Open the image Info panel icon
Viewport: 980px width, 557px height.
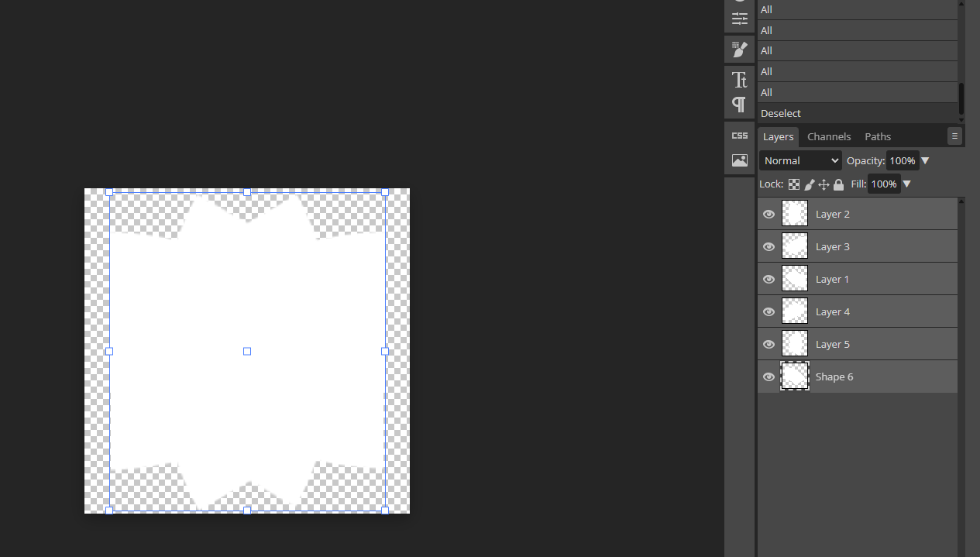[740, 160]
